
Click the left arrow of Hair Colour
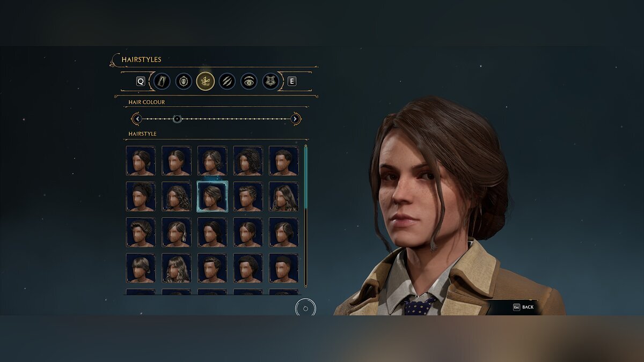tap(137, 119)
